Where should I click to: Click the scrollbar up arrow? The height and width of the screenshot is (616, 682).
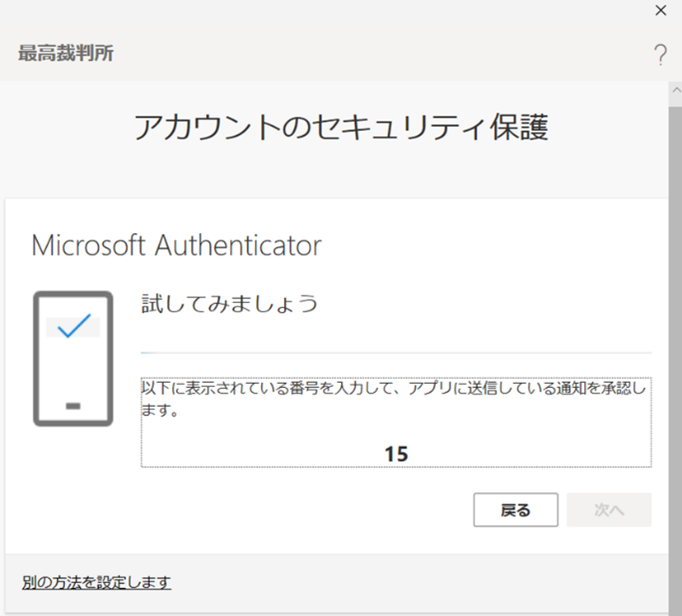coord(676,90)
